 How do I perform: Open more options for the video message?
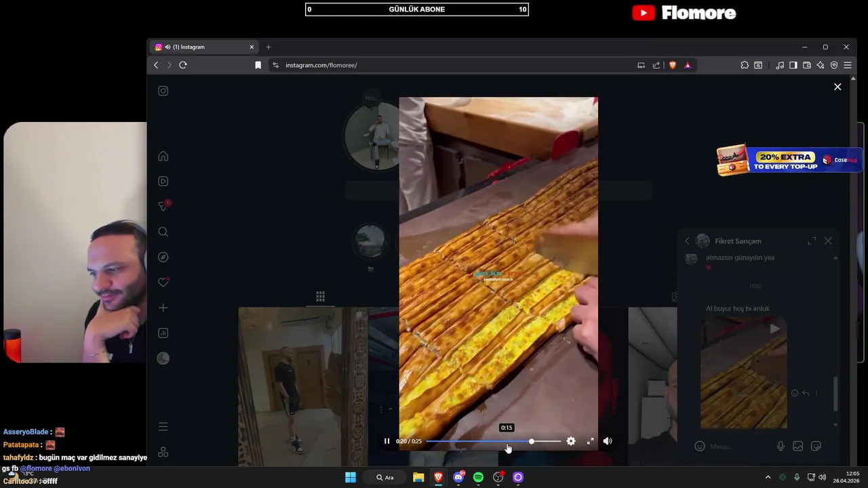point(816,393)
